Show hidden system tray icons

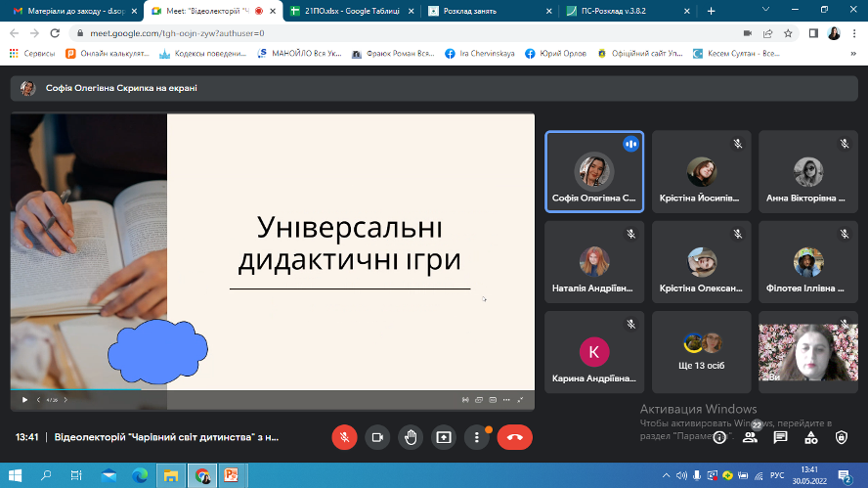[x=667, y=475]
